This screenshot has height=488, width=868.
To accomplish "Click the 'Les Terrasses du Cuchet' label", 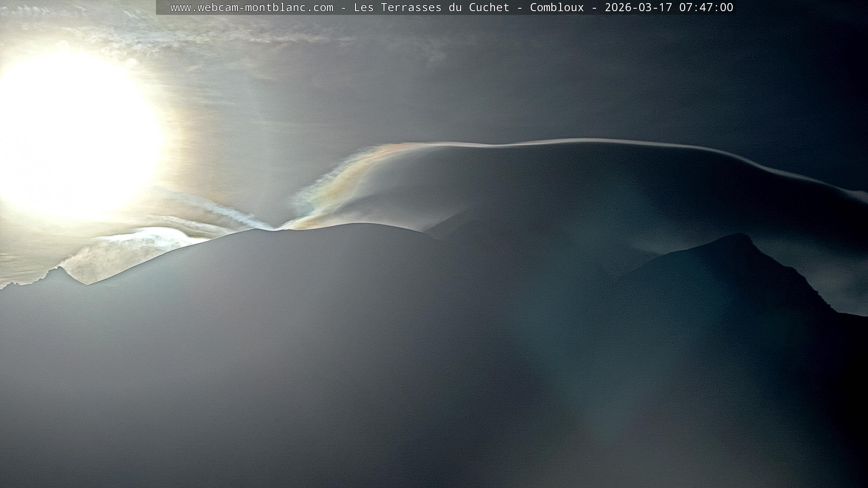I will pos(431,7).
